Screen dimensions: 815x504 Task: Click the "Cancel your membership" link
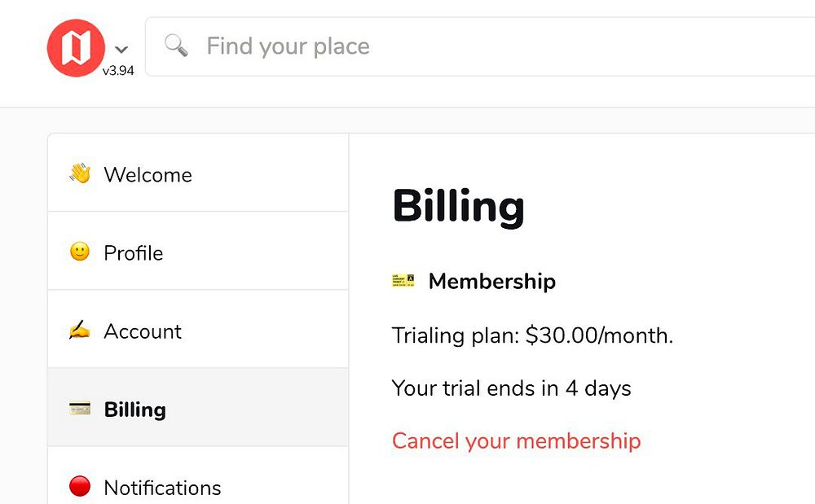click(516, 441)
